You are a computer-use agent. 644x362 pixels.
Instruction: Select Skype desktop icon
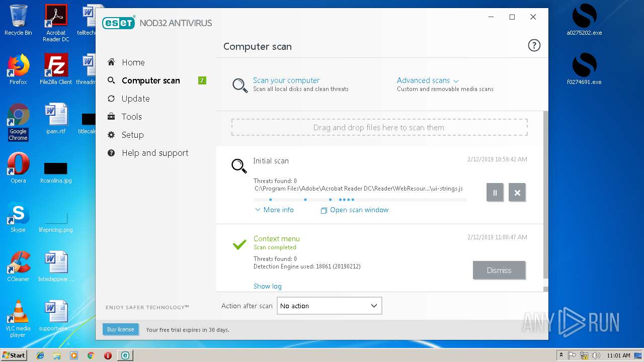pyautogui.click(x=18, y=217)
